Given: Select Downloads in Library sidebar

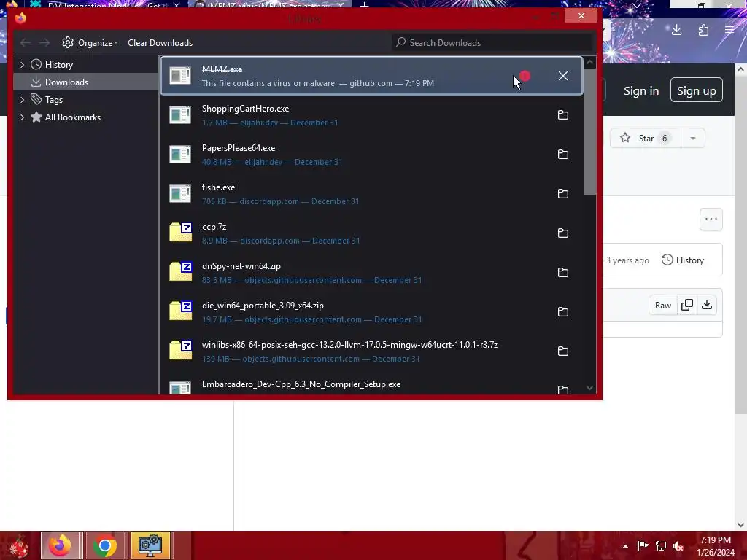Looking at the screenshot, I should (86, 82).
